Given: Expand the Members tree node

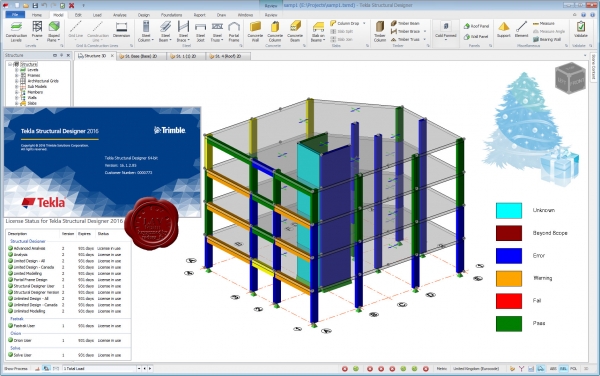Looking at the screenshot, I should (x=16, y=92).
